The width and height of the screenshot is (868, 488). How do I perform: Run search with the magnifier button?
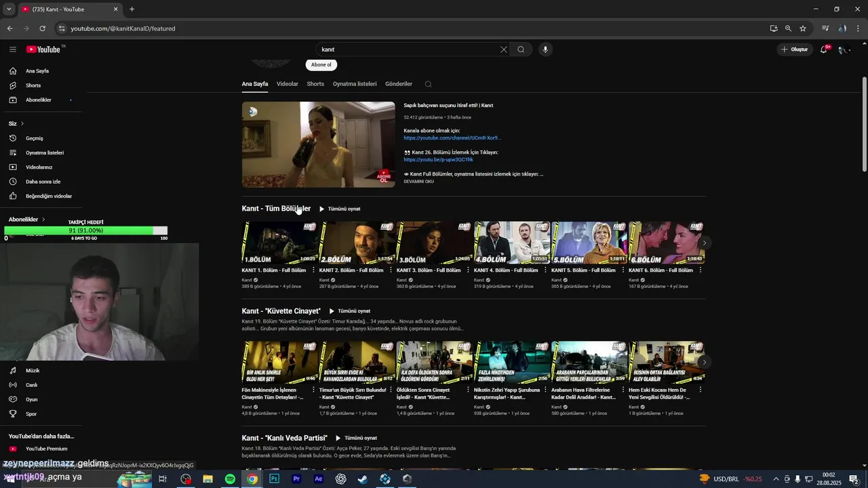(x=521, y=49)
